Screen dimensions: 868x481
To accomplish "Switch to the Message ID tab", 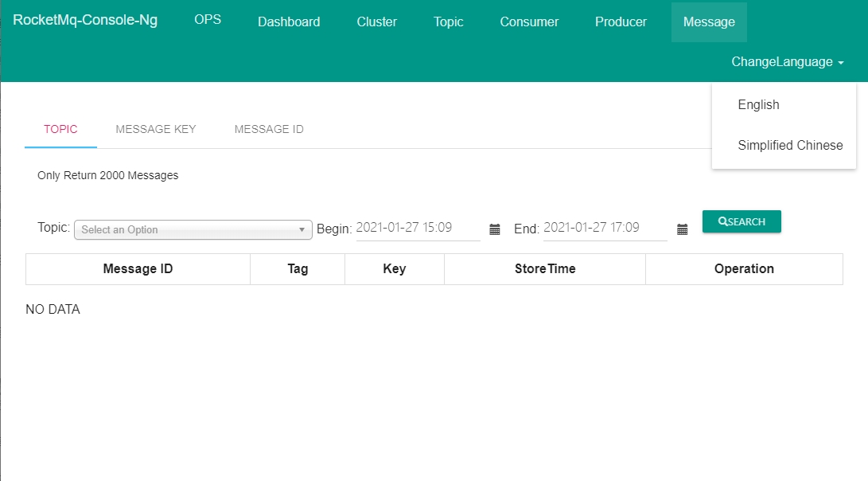I will click(269, 129).
